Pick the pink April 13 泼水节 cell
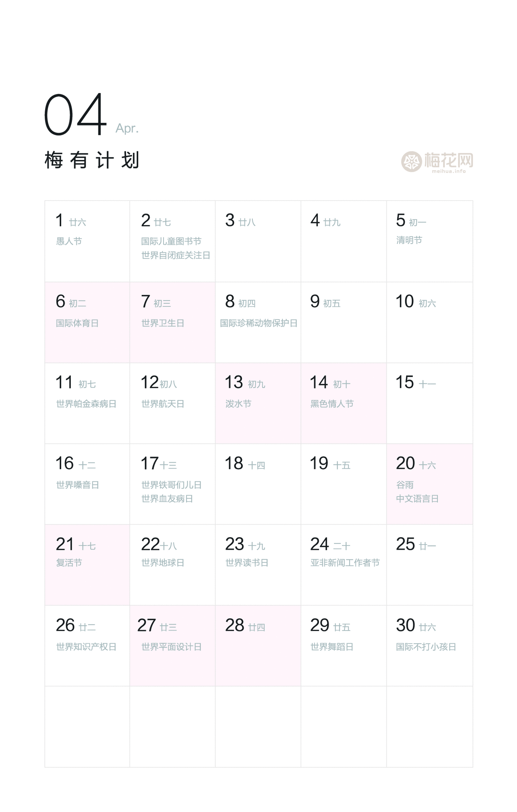 tap(258, 403)
